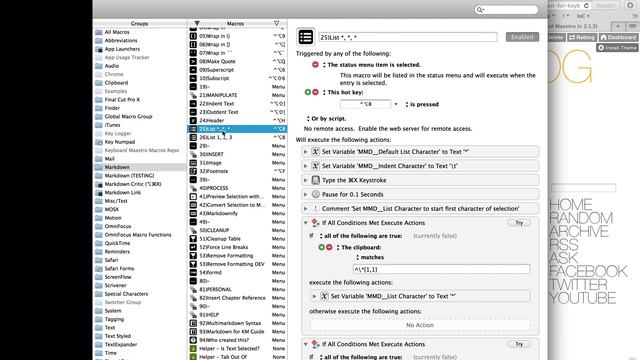
Task: Click Reblog button in browser window
Action: (582, 37)
